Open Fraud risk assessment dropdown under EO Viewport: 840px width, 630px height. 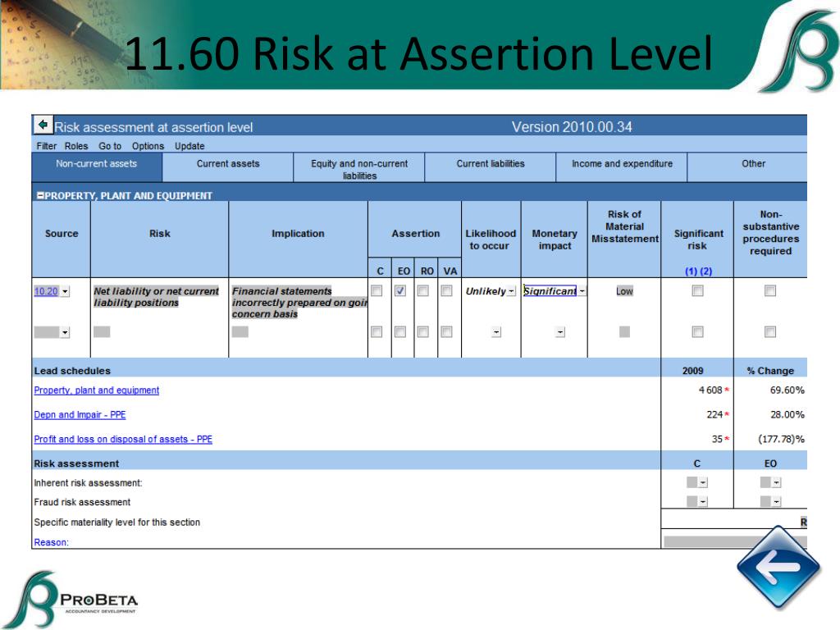pyautogui.click(x=776, y=502)
